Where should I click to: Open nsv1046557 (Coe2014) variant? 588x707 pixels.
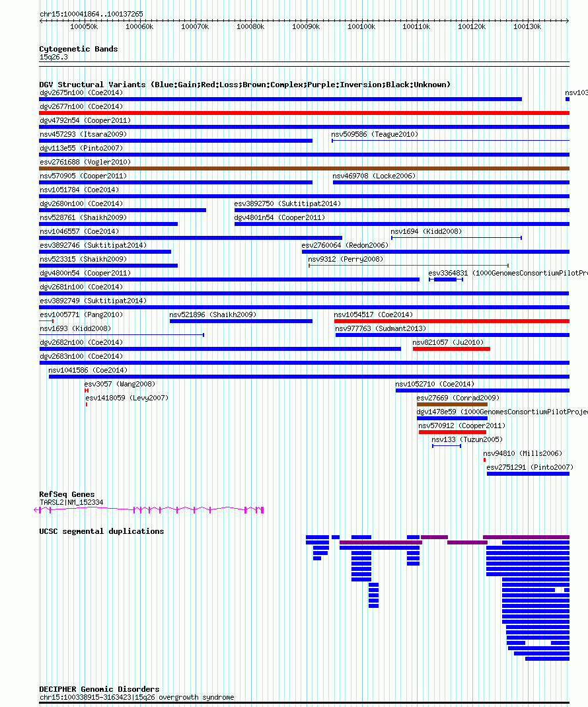pyautogui.click(x=191, y=238)
